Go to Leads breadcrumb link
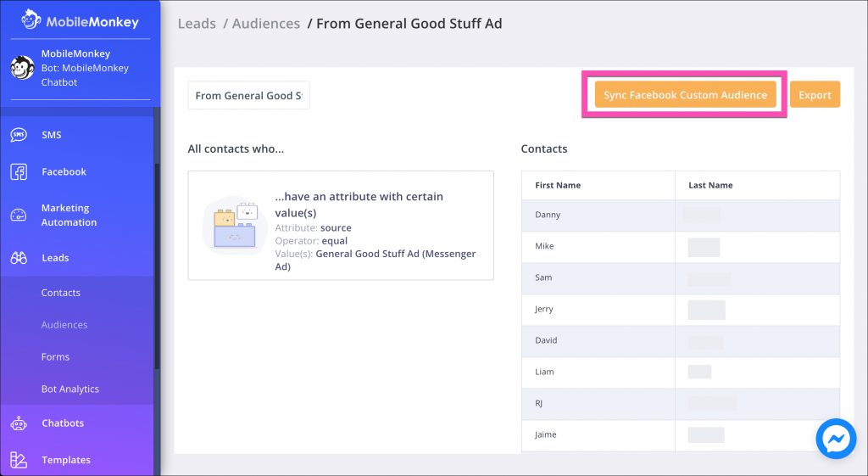Viewport: 868px width, 476px height. point(197,24)
